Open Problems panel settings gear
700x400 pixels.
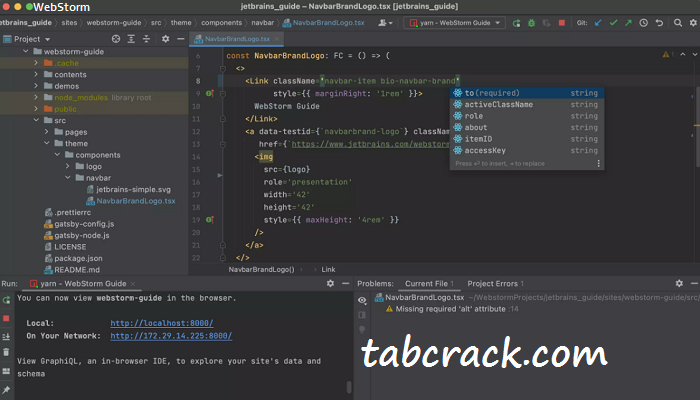(679, 283)
